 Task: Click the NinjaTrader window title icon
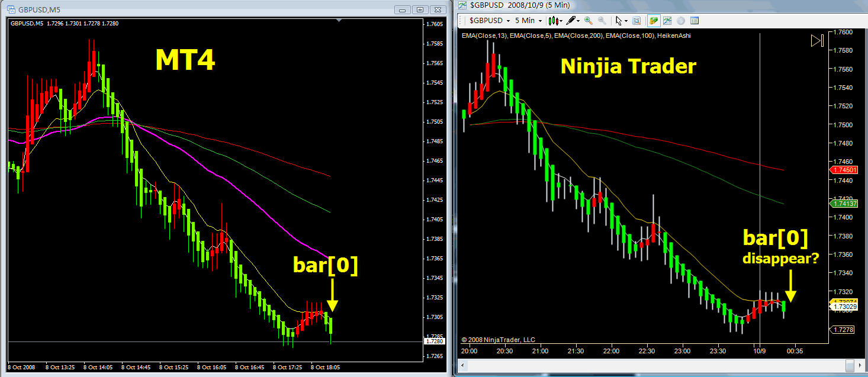pyautogui.click(x=462, y=5)
